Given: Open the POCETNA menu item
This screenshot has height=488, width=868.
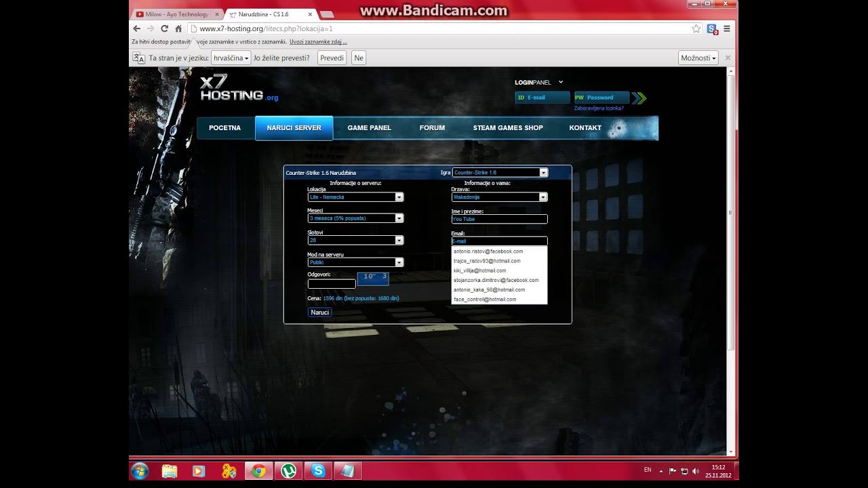Looking at the screenshot, I should [x=225, y=128].
